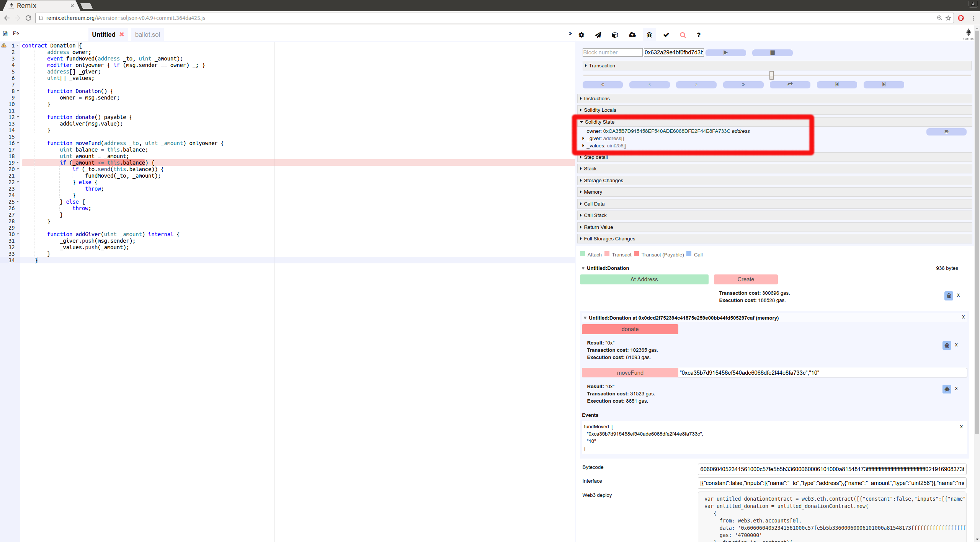Expand the _giver address array
The image size is (980, 542).
(583, 139)
